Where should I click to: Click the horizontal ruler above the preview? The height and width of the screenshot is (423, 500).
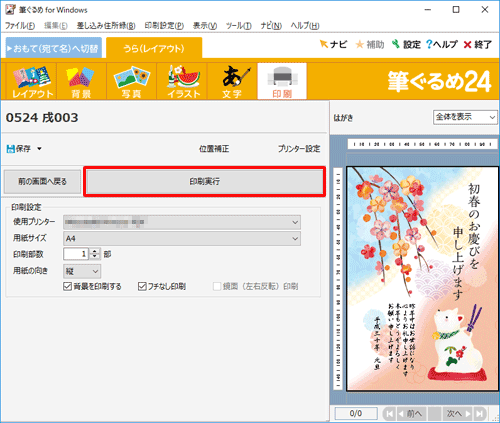[x=422, y=144]
